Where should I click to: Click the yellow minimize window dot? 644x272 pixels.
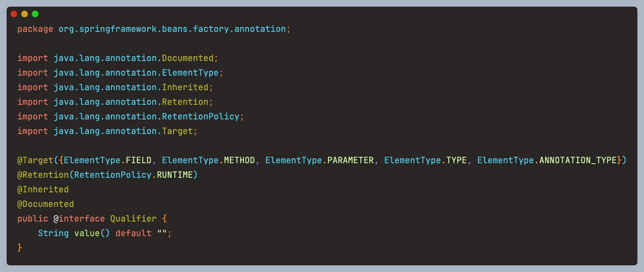tap(24, 14)
